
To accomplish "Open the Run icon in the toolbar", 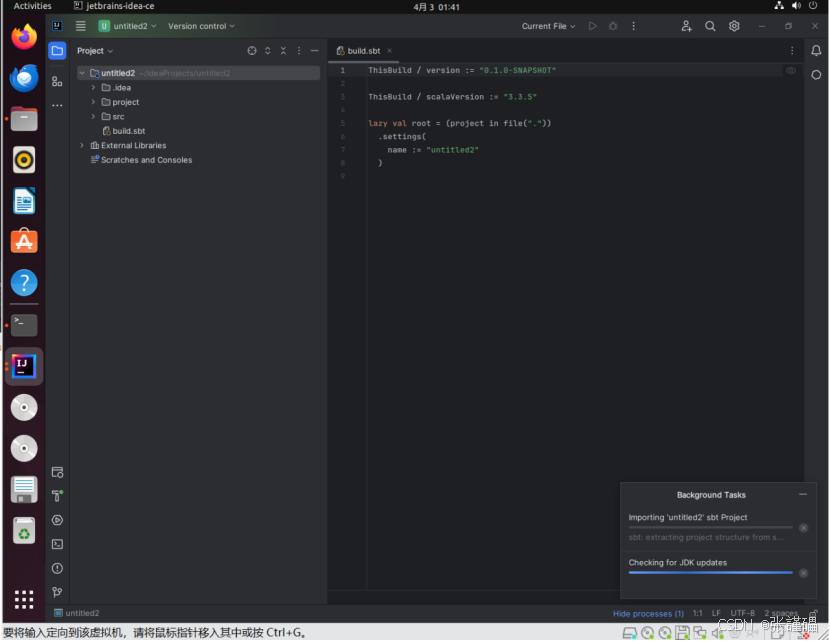I will coord(591,26).
